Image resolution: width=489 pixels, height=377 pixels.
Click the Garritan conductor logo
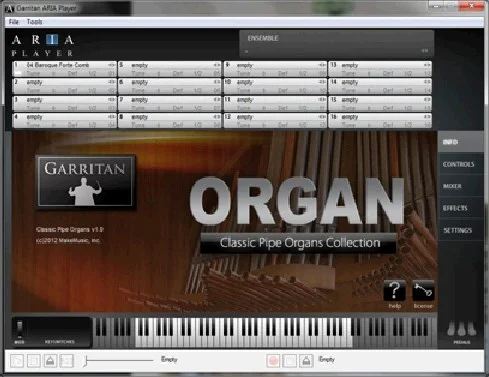pos(86,182)
